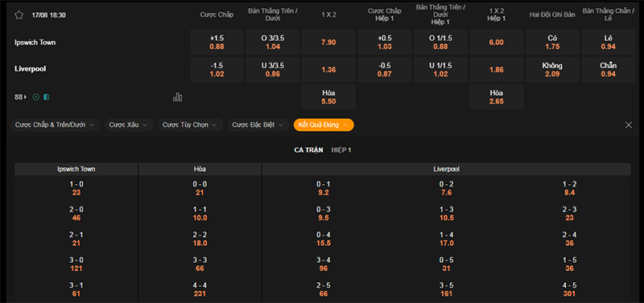Choose Liverpool score 1 - 2 at 8.4
Image resolution: width=644 pixels, height=303 pixels.
tap(570, 189)
